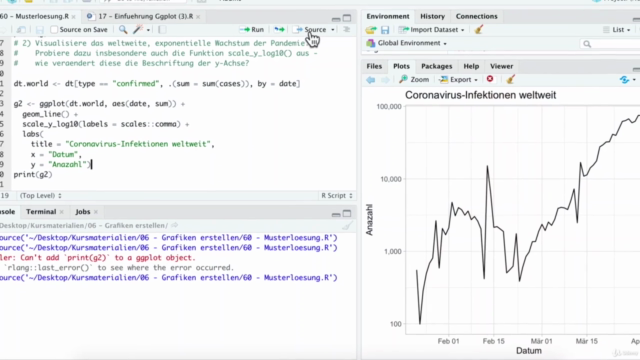Switch to the Packages tab
Viewport: 640px width, 360px height.
pyautogui.click(x=436, y=66)
